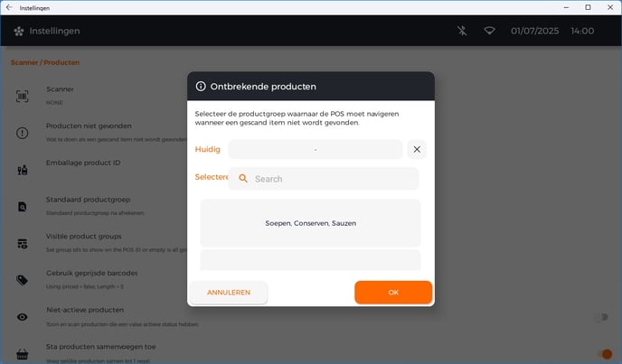
Task: Toggle the Sta producten samenvoegen toe switch
Action: click(605, 353)
